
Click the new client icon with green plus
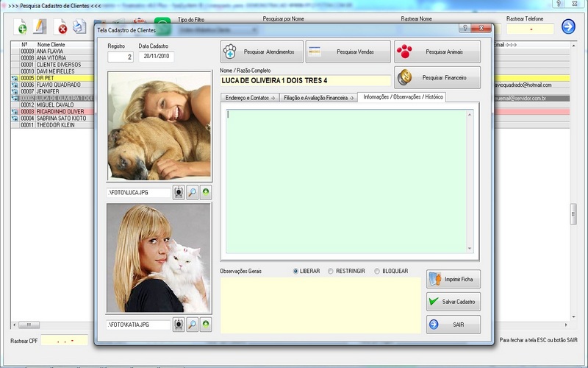click(21, 27)
